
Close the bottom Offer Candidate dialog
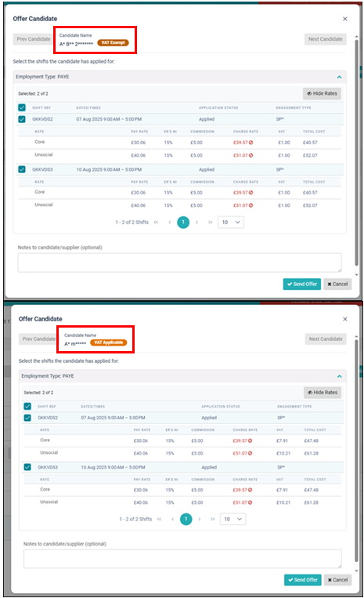click(x=345, y=319)
